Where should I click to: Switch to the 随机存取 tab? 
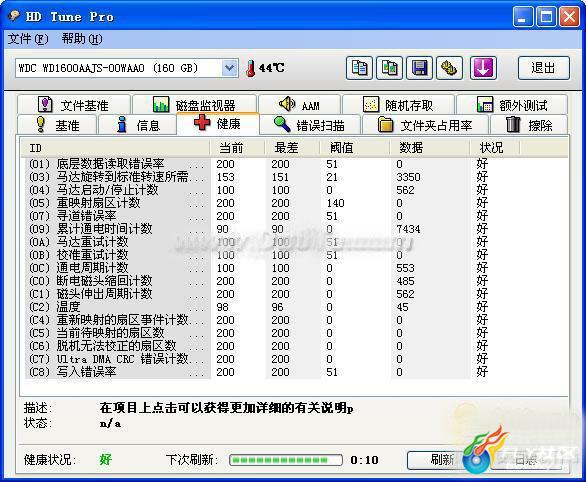pos(398,105)
